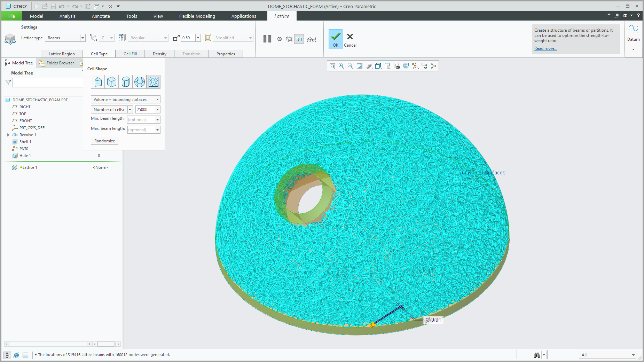Click the model tree horizontal scrollbar

[x=48, y=344]
